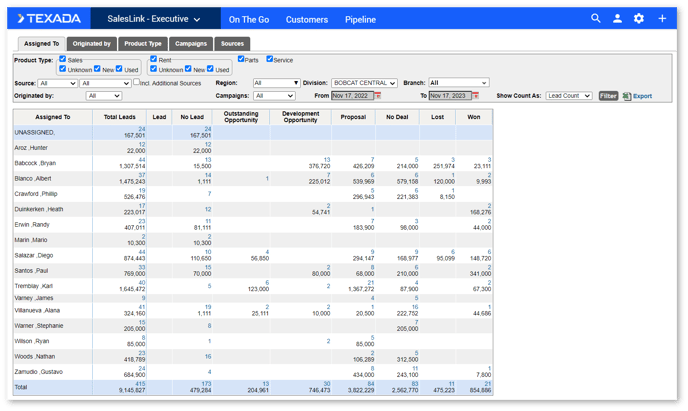The image size is (688, 411).
Task: Open the settings gear icon
Action: 639,18
